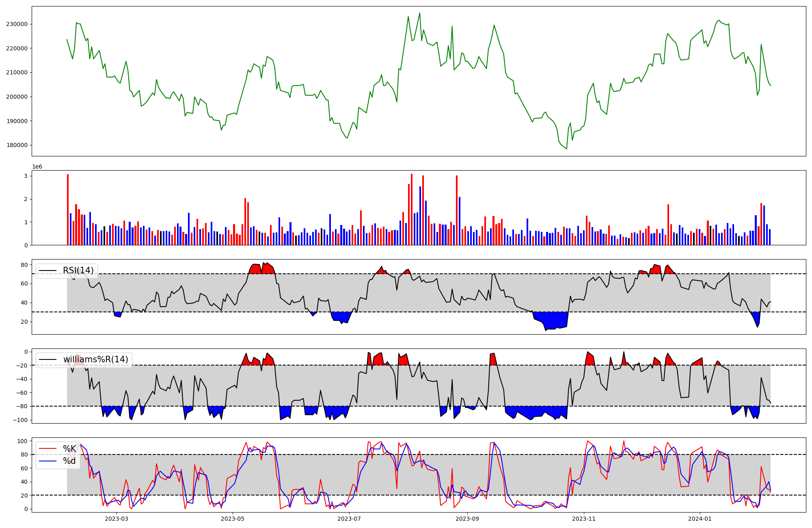
Task: Select the %d legend label
Action: (69, 461)
